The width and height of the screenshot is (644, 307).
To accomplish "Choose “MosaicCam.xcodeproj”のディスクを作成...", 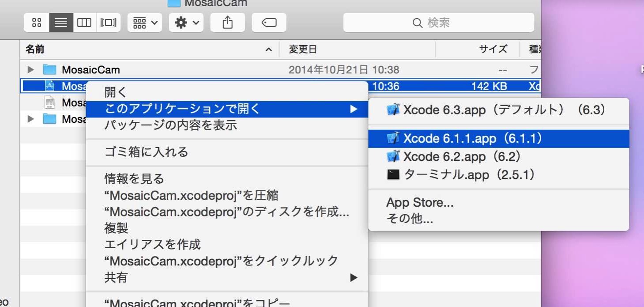I will [227, 212].
